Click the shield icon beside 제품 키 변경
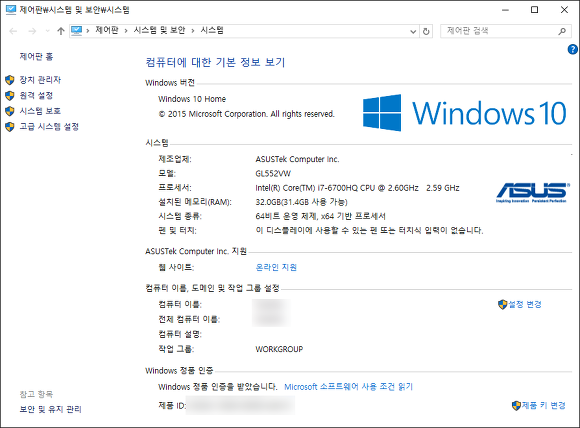This screenshot has height=428, width=580. pyautogui.click(x=516, y=406)
